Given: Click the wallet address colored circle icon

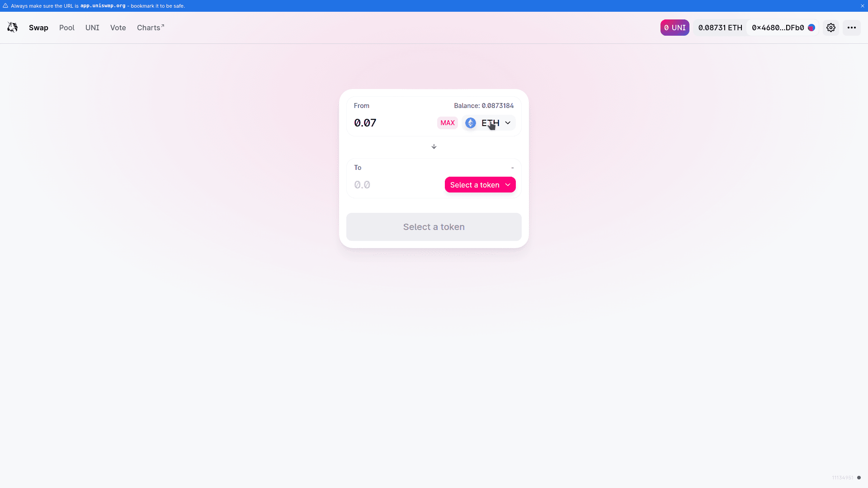Looking at the screenshot, I should click(x=811, y=28).
